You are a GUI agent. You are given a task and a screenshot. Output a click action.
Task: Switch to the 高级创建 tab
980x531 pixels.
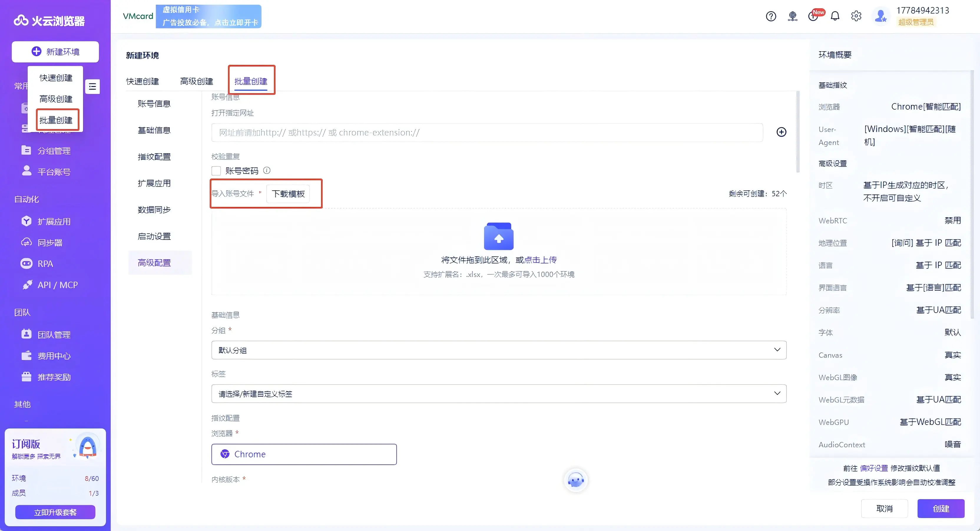197,81
